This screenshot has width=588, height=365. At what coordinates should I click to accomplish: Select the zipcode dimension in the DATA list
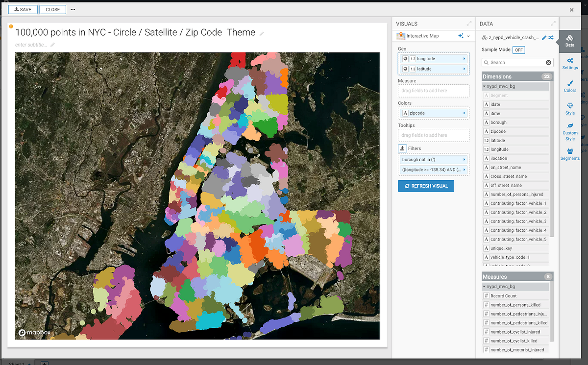click(x=515, y=131)
